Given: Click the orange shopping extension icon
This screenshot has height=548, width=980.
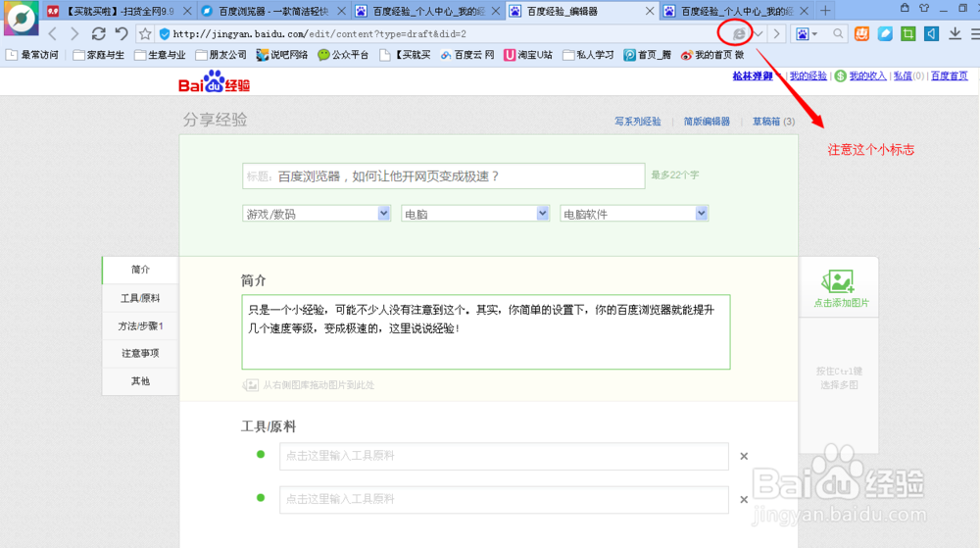Looking at the screenshot, I should click(x=861, y=33).
